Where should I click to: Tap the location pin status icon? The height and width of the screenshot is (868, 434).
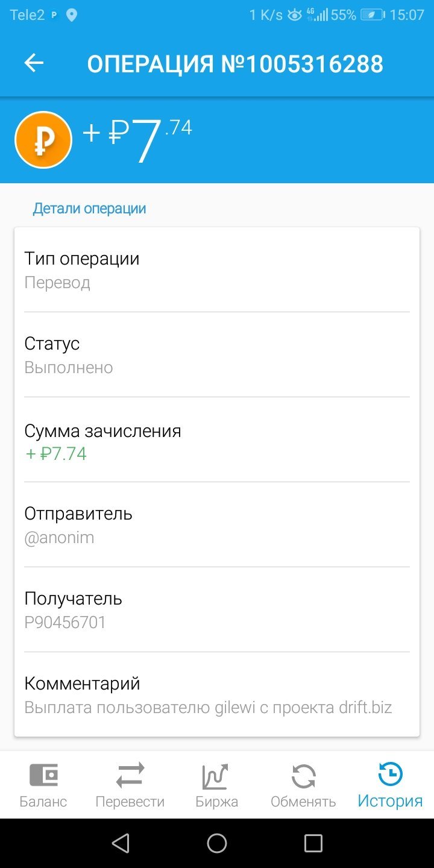tap(72, 15)
